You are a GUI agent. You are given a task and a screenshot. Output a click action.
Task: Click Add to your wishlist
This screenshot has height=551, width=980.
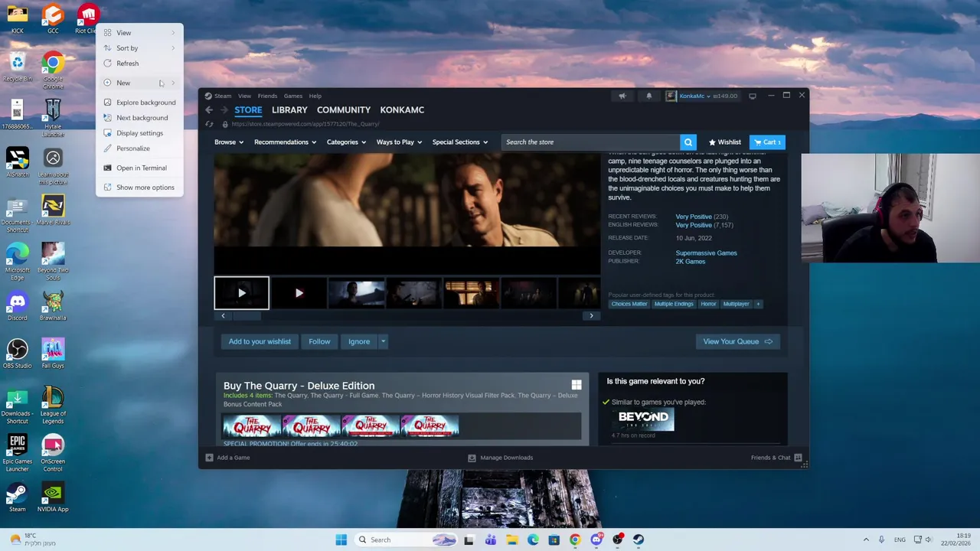coord(260,342)
